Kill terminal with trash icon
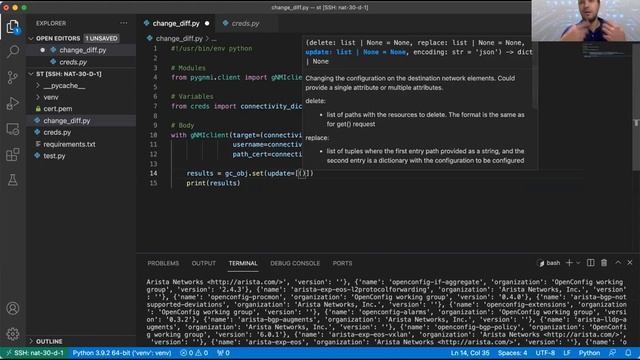This screenshot has height=360, width=640. pos(604,263)
